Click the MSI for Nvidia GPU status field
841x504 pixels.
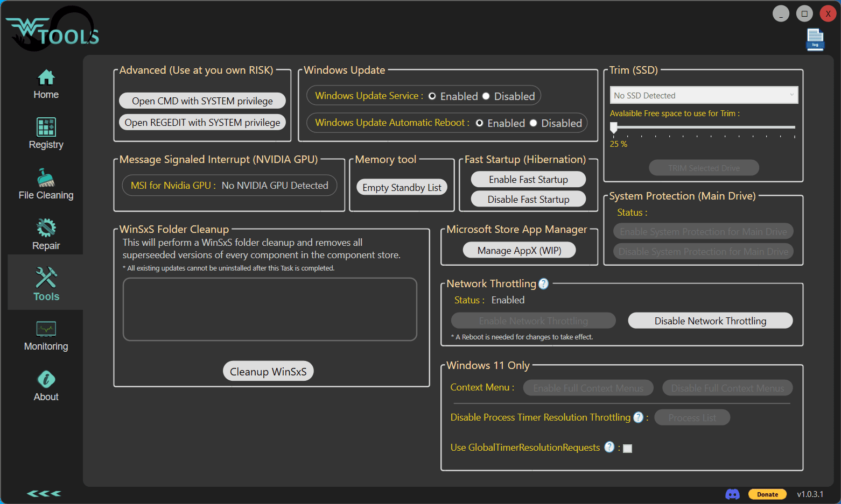[x=229, y=185]
